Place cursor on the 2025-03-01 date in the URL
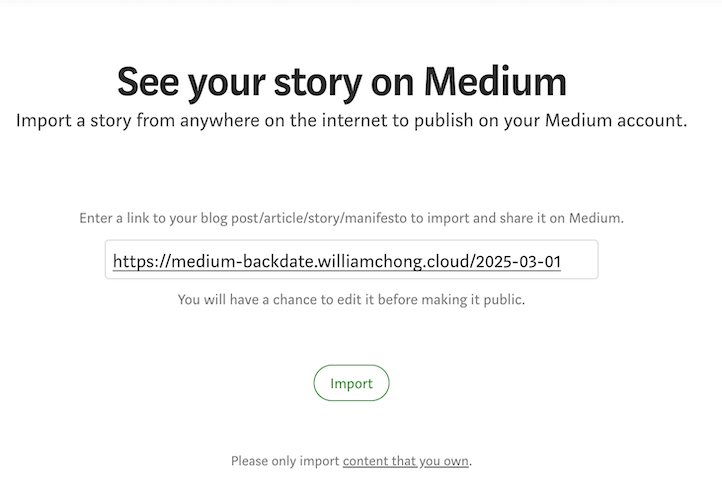This screenshot has height=500, width=722. point(519,262)
